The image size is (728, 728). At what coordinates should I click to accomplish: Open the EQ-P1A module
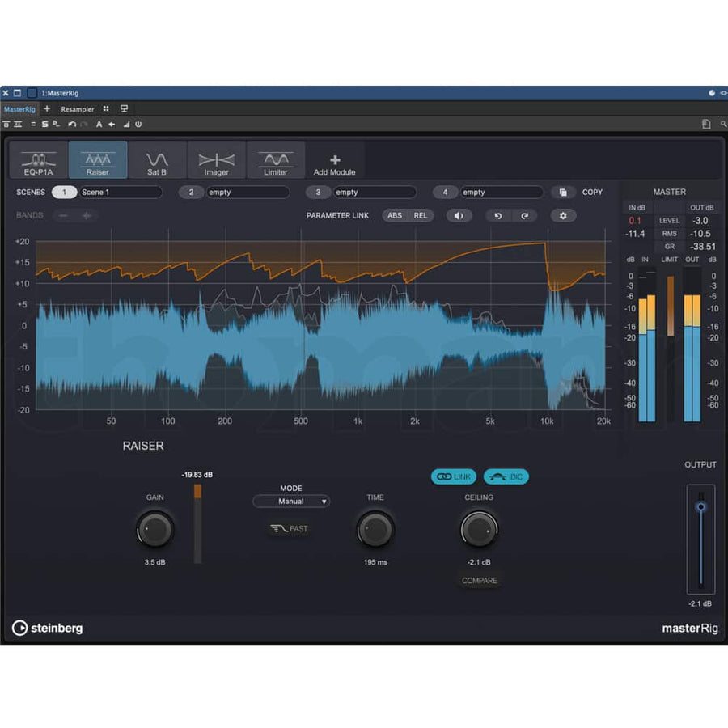[39, 160]
